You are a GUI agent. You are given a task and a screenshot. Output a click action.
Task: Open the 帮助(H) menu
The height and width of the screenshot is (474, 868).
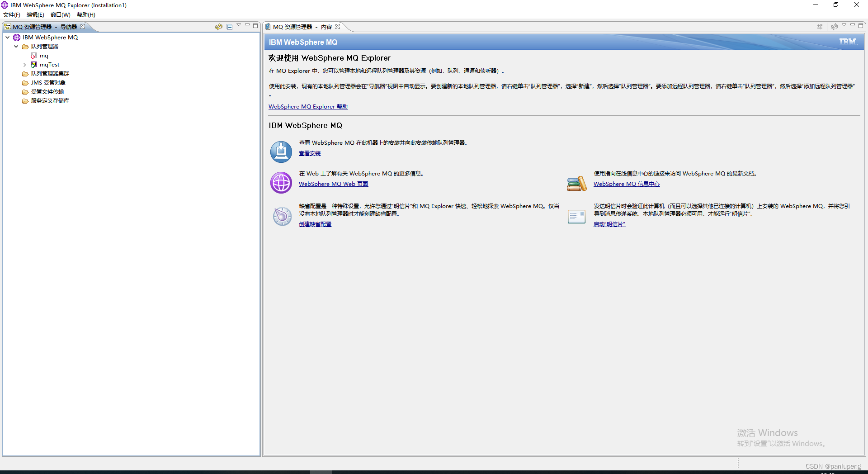click(x=86, y=15)
